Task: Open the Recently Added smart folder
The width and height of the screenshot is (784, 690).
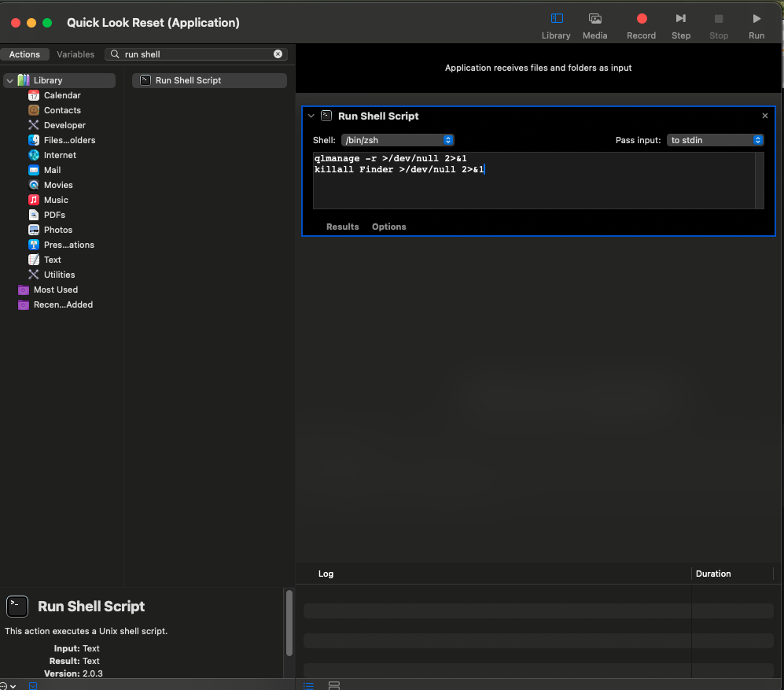Action: (63, 304)
